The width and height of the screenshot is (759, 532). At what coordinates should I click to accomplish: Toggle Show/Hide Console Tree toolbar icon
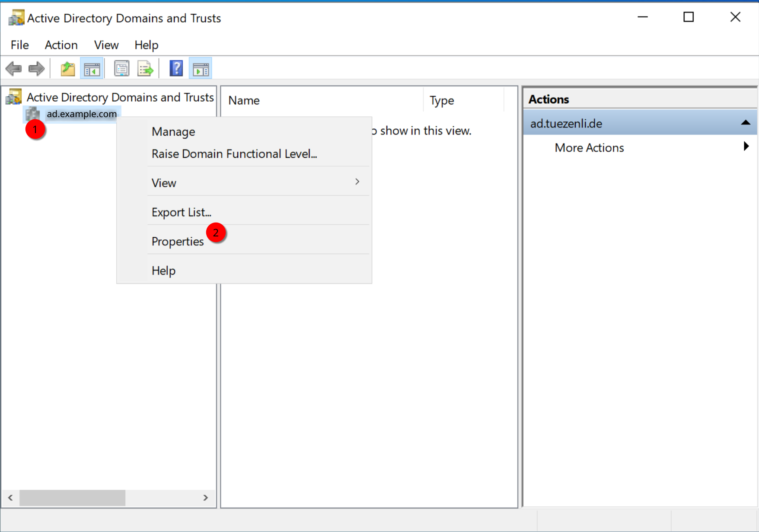click(x=92, y=69)
